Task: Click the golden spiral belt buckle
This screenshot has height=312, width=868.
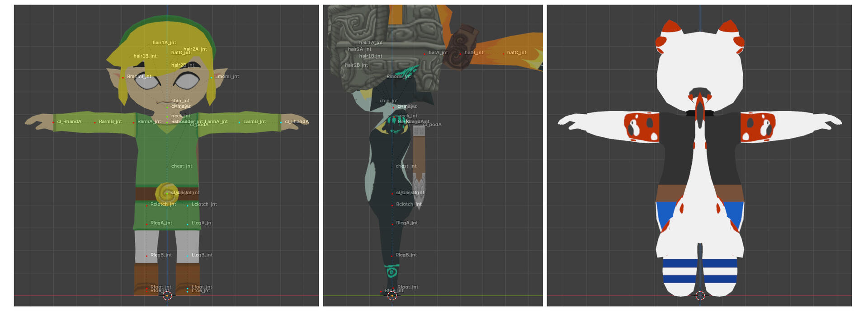Action: (x=166, y=193)
